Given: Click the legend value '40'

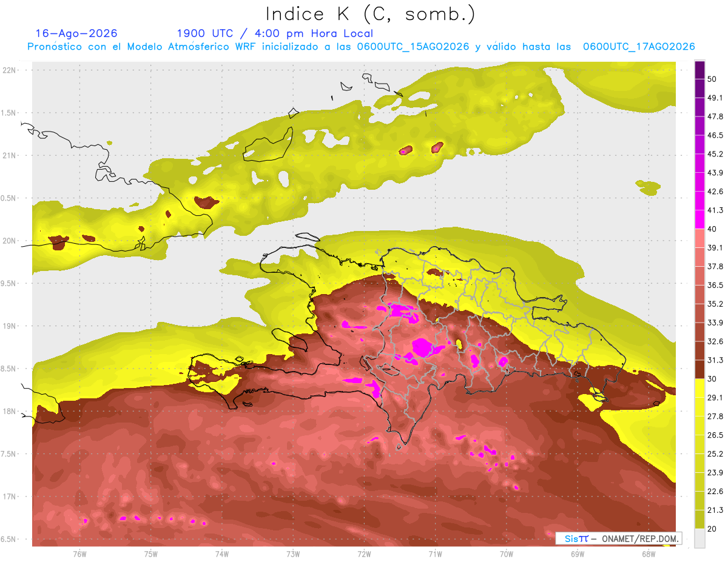Looking at the screenshot, I should click(712, 229).
